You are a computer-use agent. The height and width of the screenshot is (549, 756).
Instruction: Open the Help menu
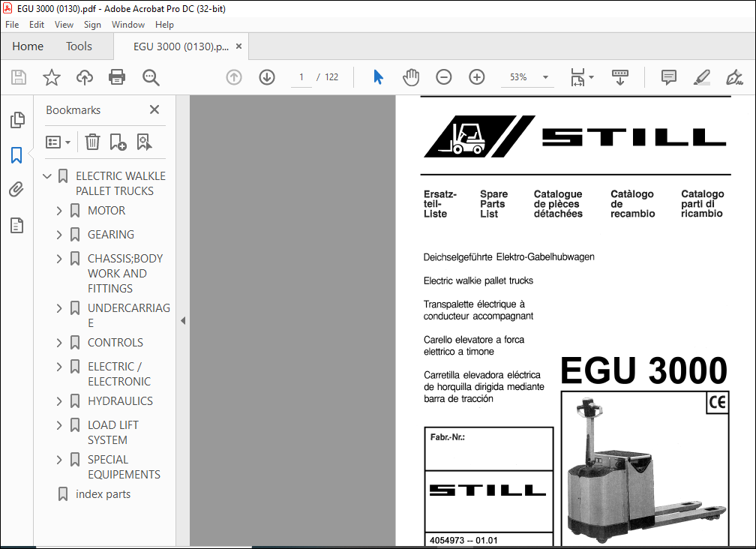[164, 25]
